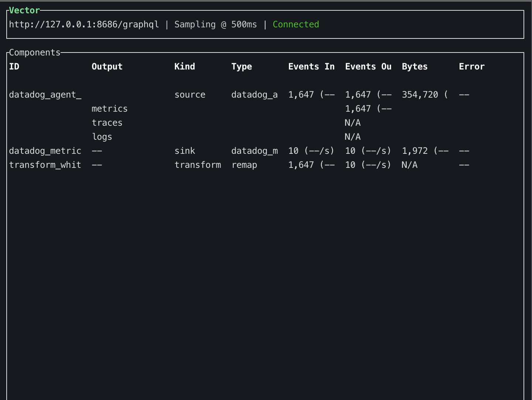Click the Components panel title

35,52
